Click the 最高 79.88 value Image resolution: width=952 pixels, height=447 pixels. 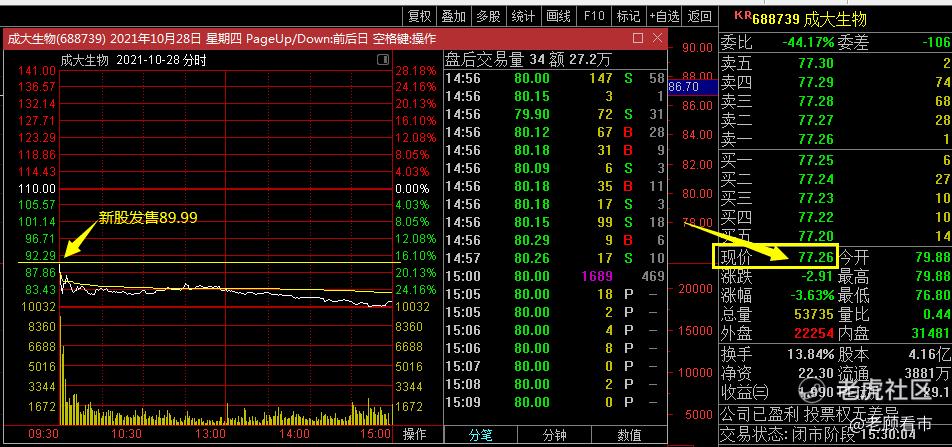click(x=933, y=277)
